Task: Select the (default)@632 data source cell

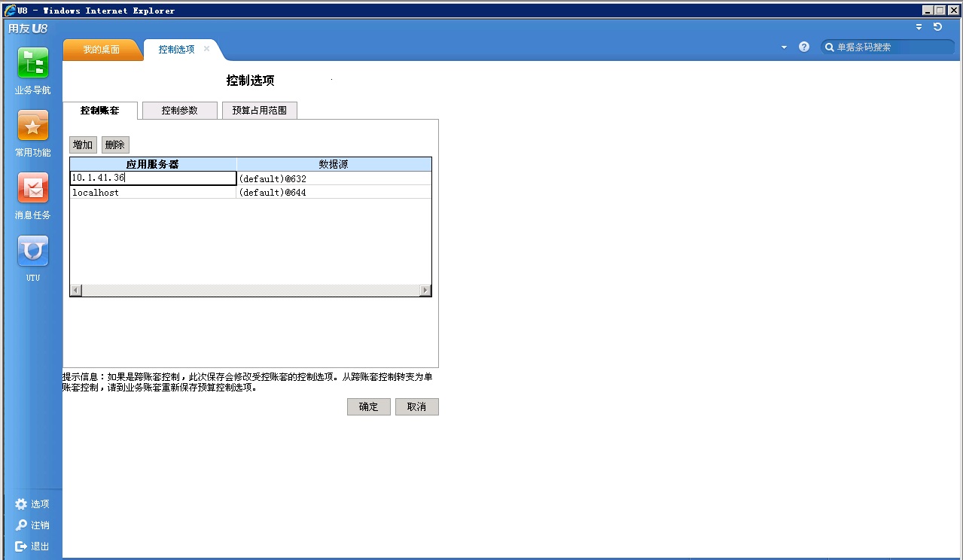Action: click(334, 179)
